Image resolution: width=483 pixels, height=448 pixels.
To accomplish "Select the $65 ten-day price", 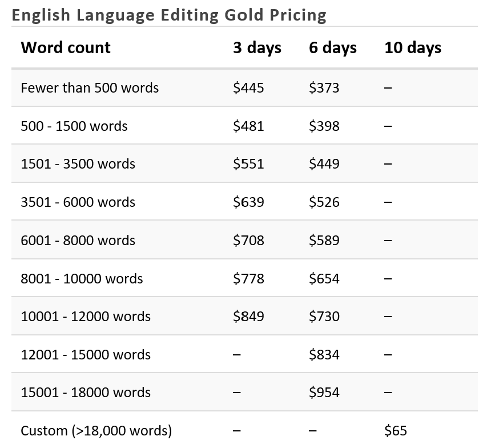I will point(396,430).
